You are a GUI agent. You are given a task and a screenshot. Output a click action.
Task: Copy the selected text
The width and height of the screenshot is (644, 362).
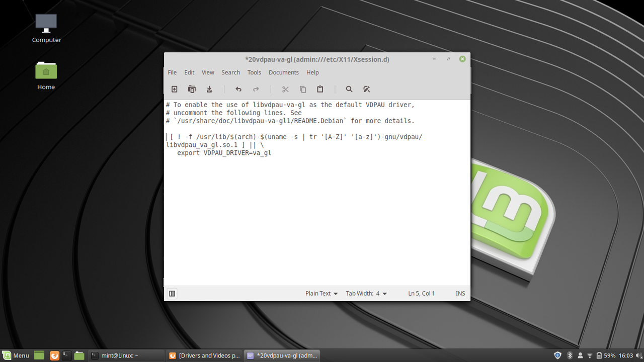[302, 89]
